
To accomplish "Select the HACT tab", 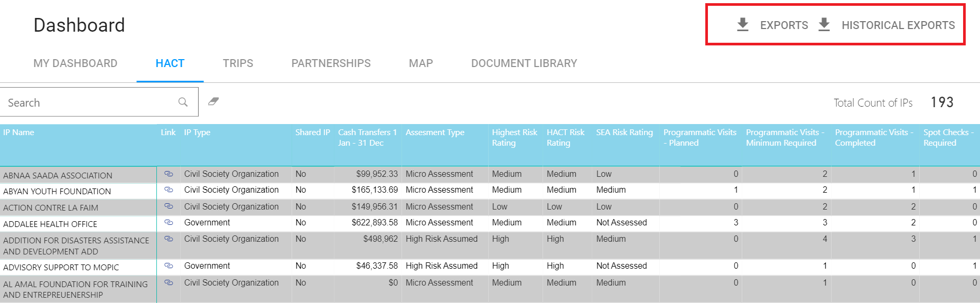I will [x=170, y=63].
